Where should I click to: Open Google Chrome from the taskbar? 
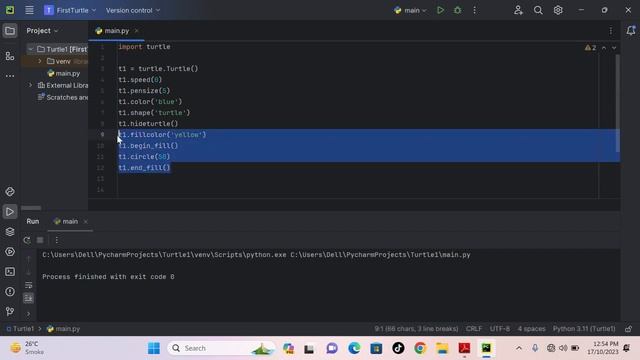coord(420,348)
